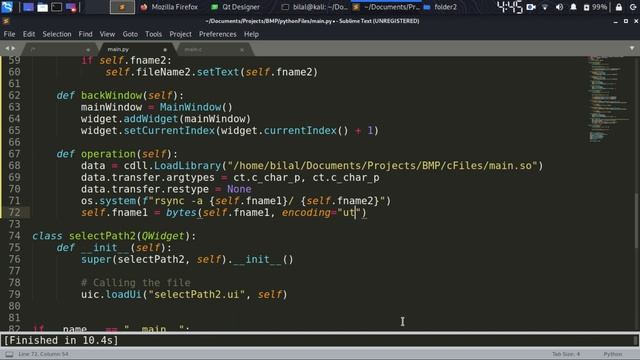Click 'def backWindow(self):' on line 62
Screen dimensions: 640x360
pos(120,96)
